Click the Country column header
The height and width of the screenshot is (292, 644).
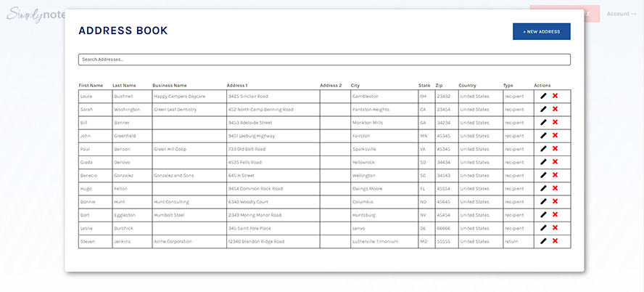point(467,86)
